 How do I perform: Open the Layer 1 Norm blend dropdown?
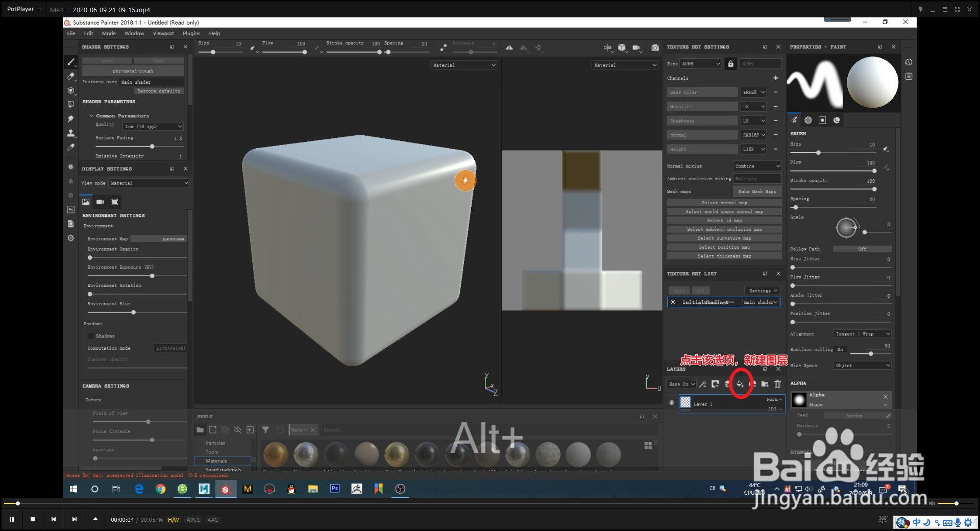pos(774,399)
